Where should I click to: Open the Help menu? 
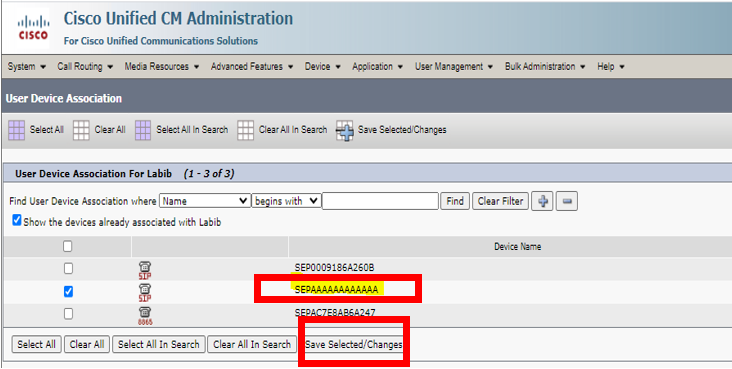(611, 67)
